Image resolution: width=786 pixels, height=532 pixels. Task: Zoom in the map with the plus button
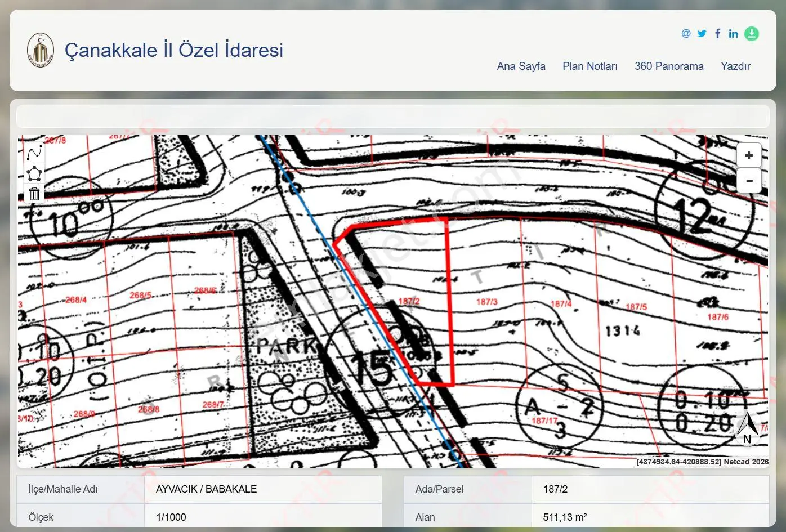pos(749,155)
